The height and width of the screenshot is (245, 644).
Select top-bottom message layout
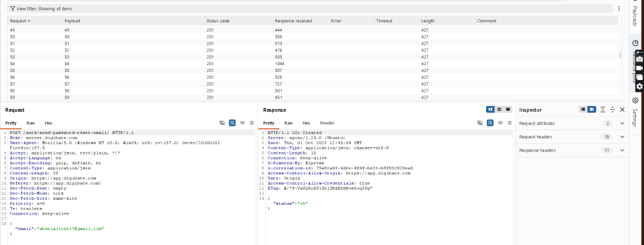pyautogui.click(x=499, y=109)
